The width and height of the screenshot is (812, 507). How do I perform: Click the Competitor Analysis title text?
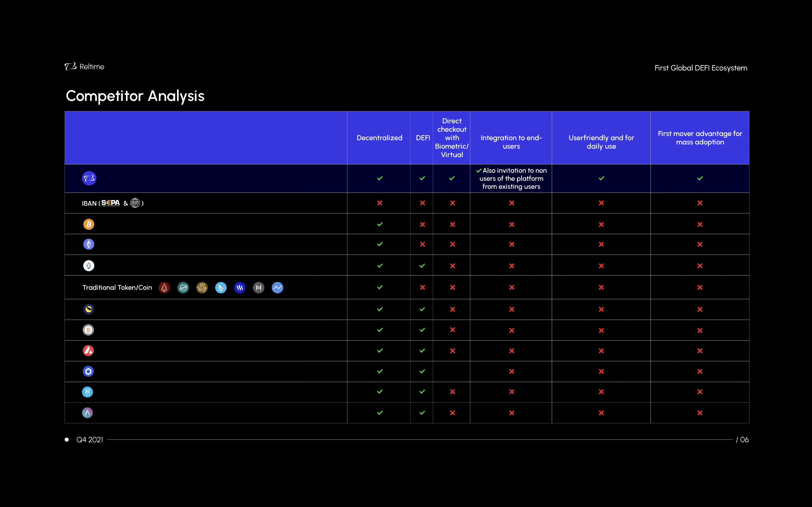135,96
